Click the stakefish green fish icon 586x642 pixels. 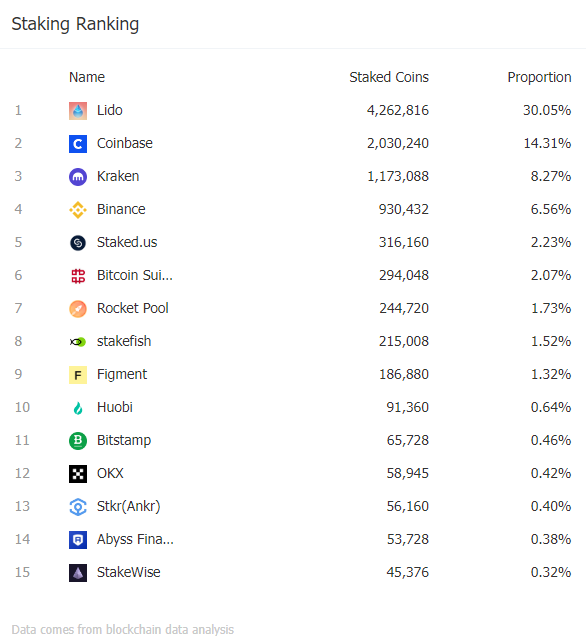[78, 342]
